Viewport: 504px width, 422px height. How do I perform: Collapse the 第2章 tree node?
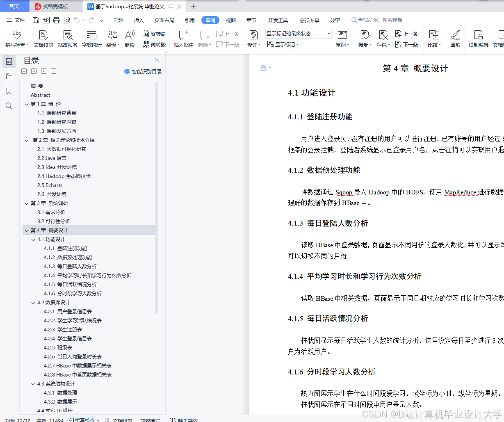(x=26, y=140)
